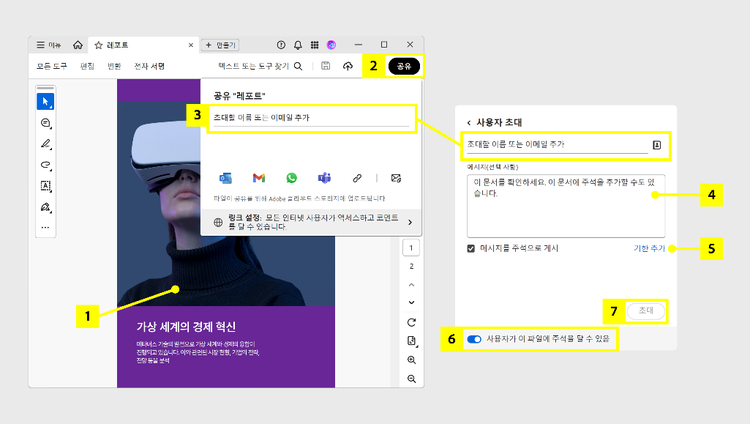Click the rotate page icon
This screenshot has width=750, height=424.
pos(411,322)
